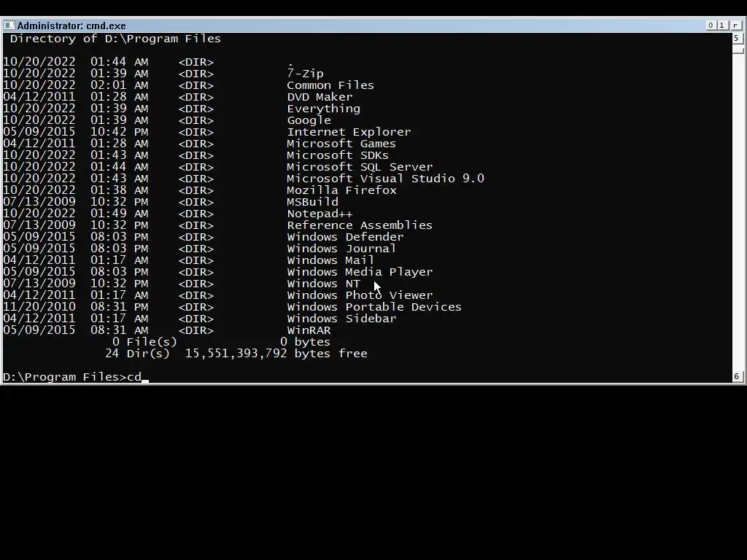The image size is (747, 560).
Task: Click the 'WinRAR' directory name
Action: coord(309,330)
